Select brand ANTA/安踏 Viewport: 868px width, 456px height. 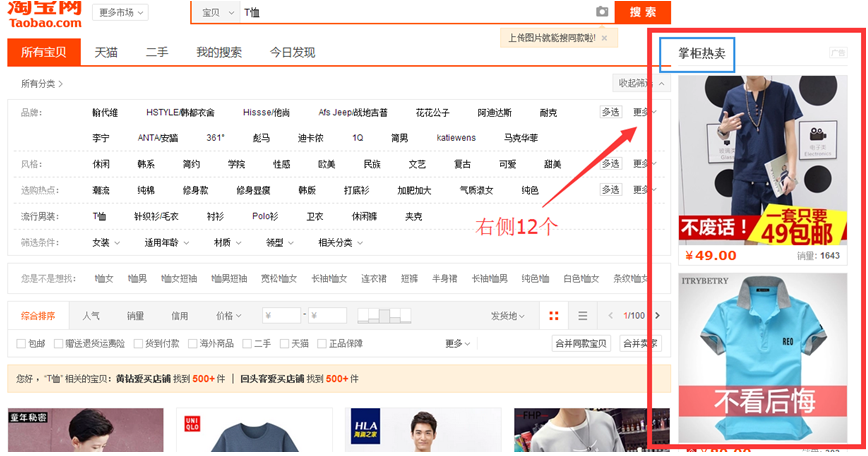158,138
